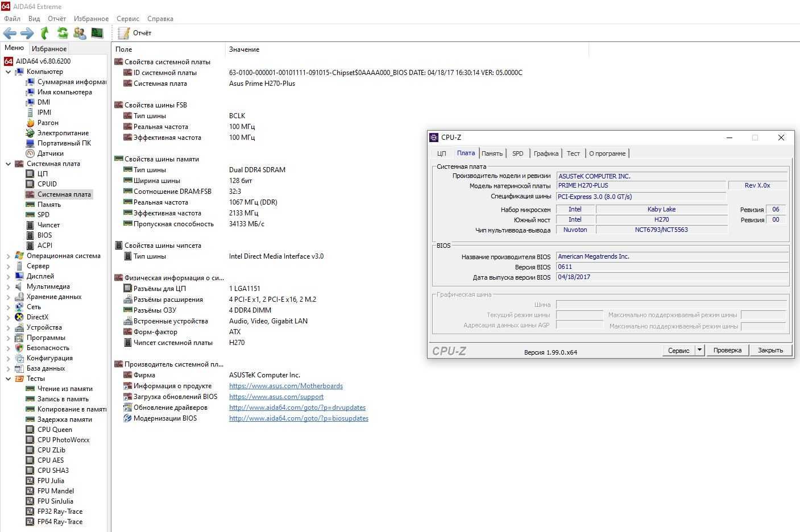Image resolution: width=800 pixels, height=532 pixels.
Task: Open the asus.com/support link
Action: pyautogui.click(x=276, y=397)
